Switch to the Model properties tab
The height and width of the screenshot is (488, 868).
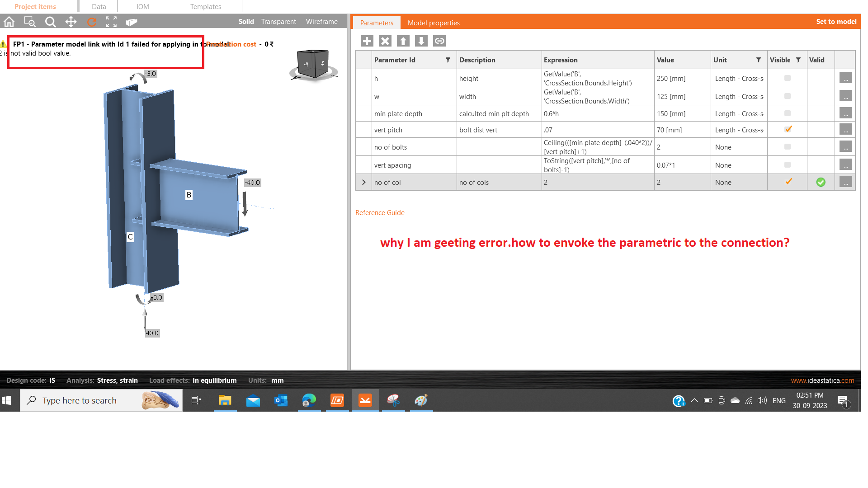pos(433,23)
